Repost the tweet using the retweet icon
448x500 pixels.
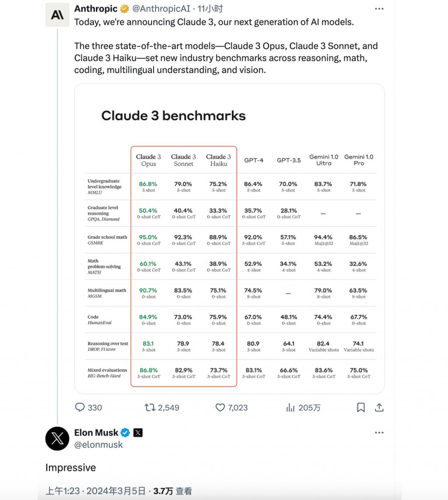click(x=150, y=407)
